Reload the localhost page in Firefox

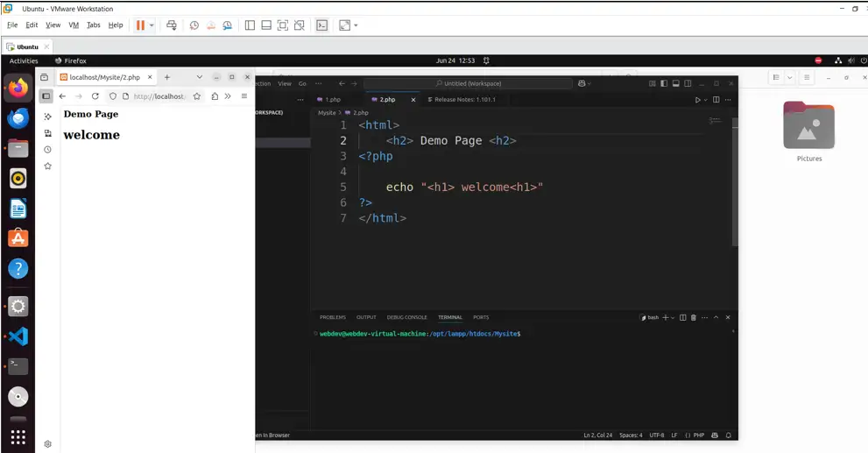[95, 96]
